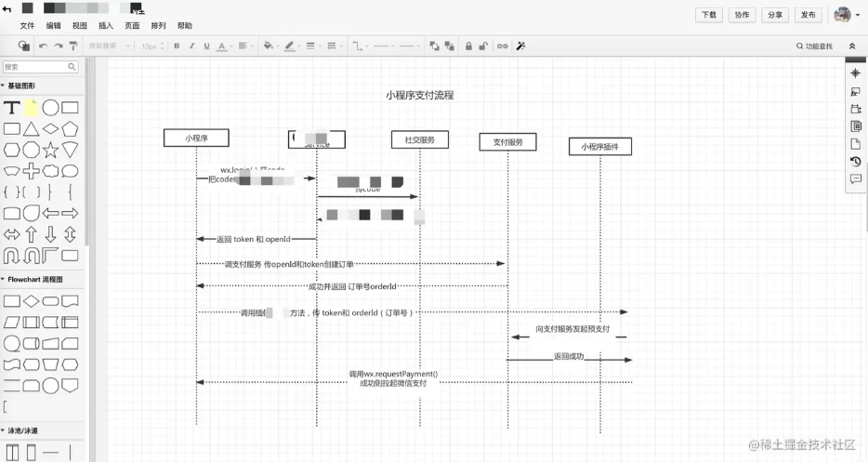Select the star shape
The image size is (868, 462).
(x=50, y=150)
